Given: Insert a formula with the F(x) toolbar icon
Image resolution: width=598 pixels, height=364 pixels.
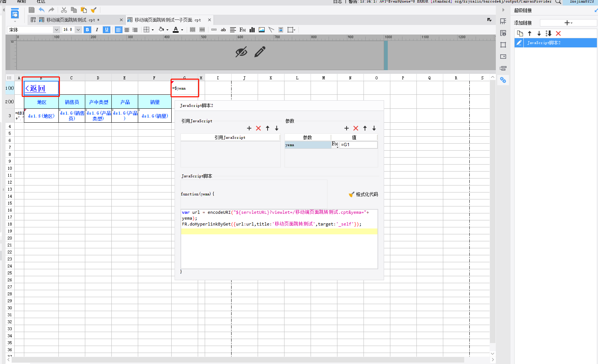Looking at the screenshot, I should (243, 30).
